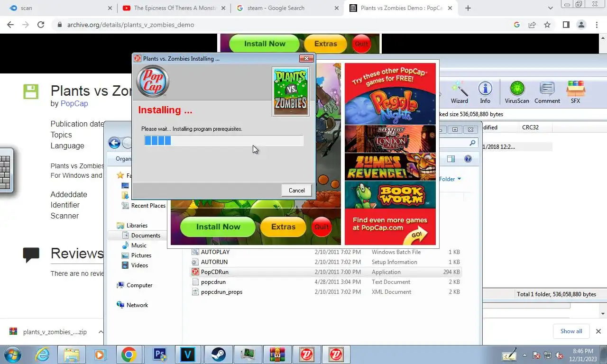Click Install Now in autorun window
This screenshot has height=364, width=607.
click(x=218, y=227)
